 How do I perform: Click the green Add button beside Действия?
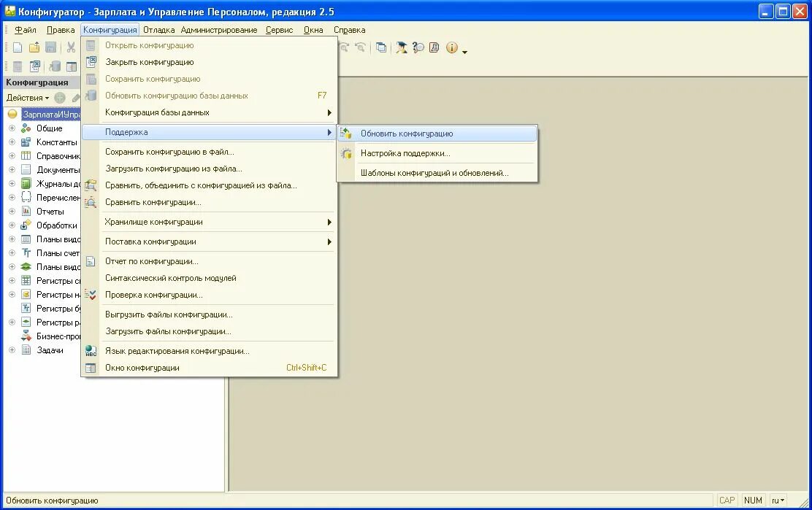(x=60, y=98)
